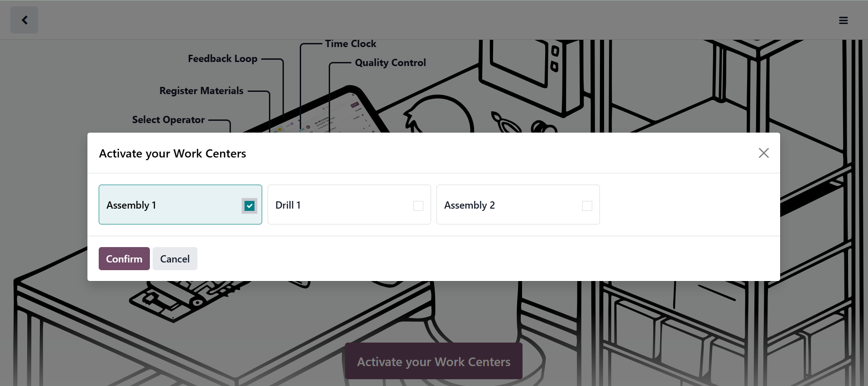The width and height of the screenshot is (868, 386).
Task: Click the Assembly 1 label text
Action: click(x=131, y=205)
